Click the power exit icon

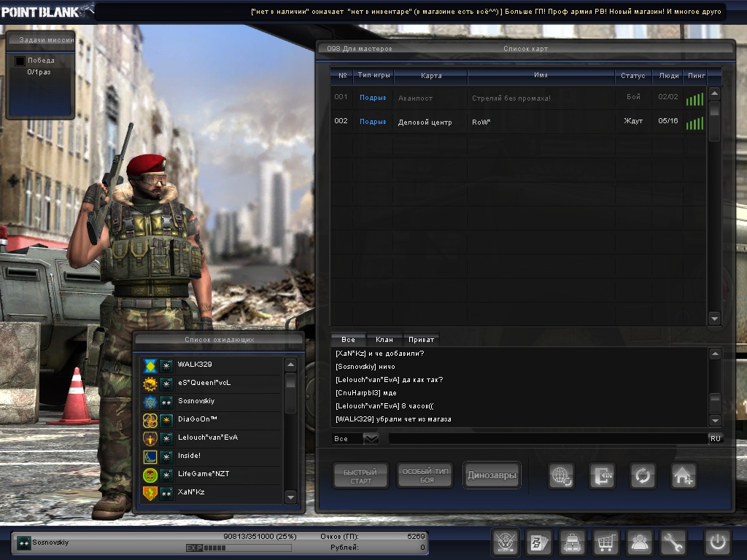(717, 543)
